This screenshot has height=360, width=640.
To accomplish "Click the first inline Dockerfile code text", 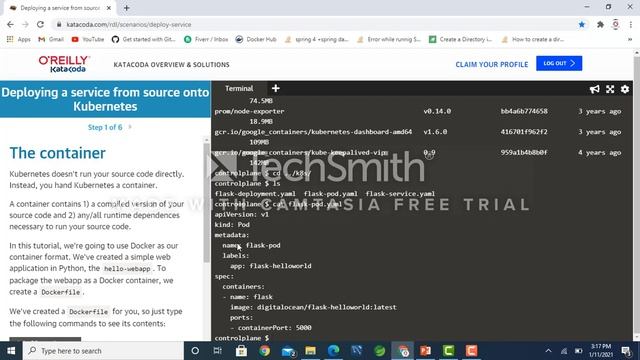I will point(61,292).
